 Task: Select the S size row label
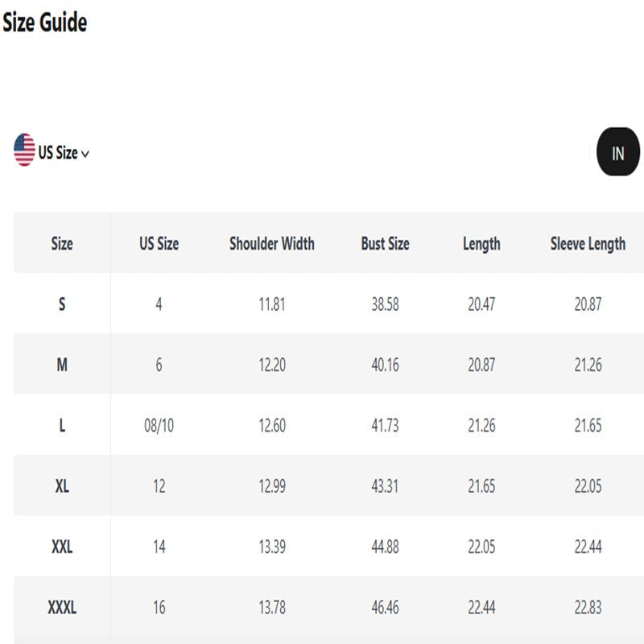pos(62,304)
